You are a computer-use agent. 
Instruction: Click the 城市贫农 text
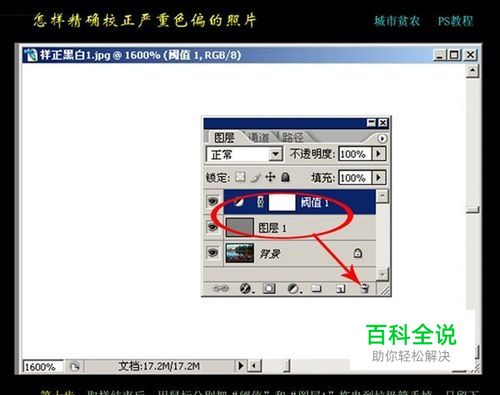tap(397, 21)
